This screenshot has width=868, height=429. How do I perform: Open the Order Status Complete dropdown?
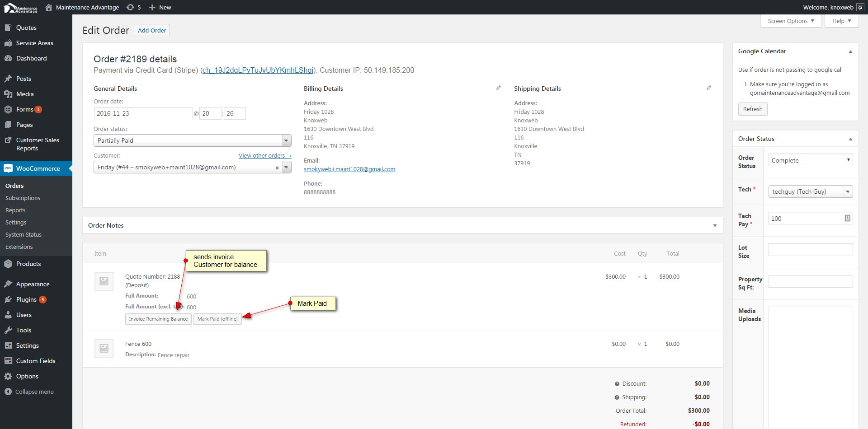(x=811, y=160)
